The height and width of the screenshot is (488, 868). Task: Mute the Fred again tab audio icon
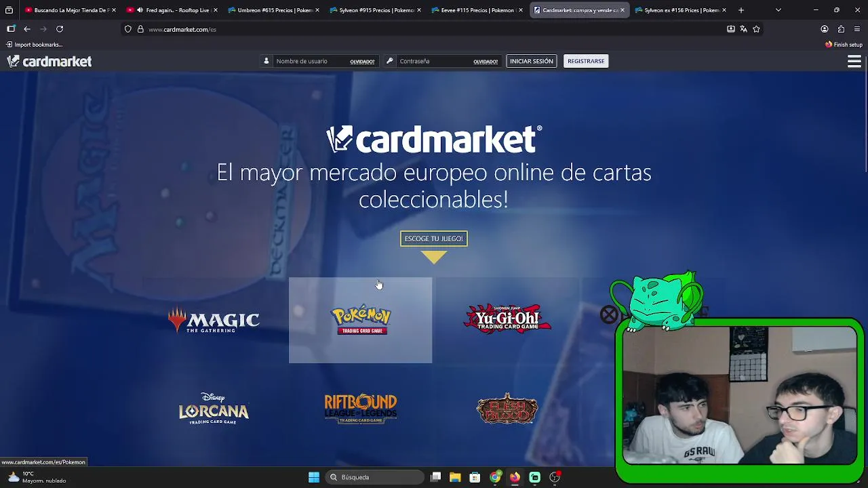(x=140, y=10)
